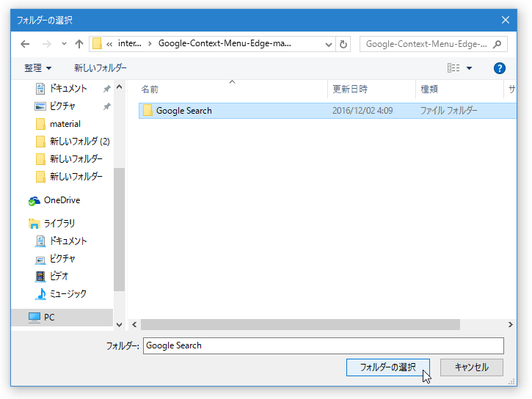This screenshot has height=399, width=532.
Task: Click the inter... breadcrumb segment
Action: click(130, 44)
